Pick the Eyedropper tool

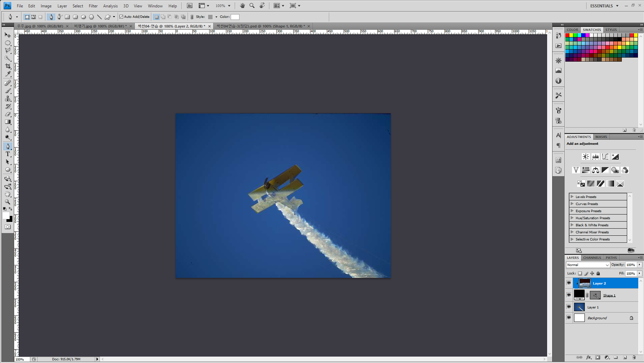[8, 74]
